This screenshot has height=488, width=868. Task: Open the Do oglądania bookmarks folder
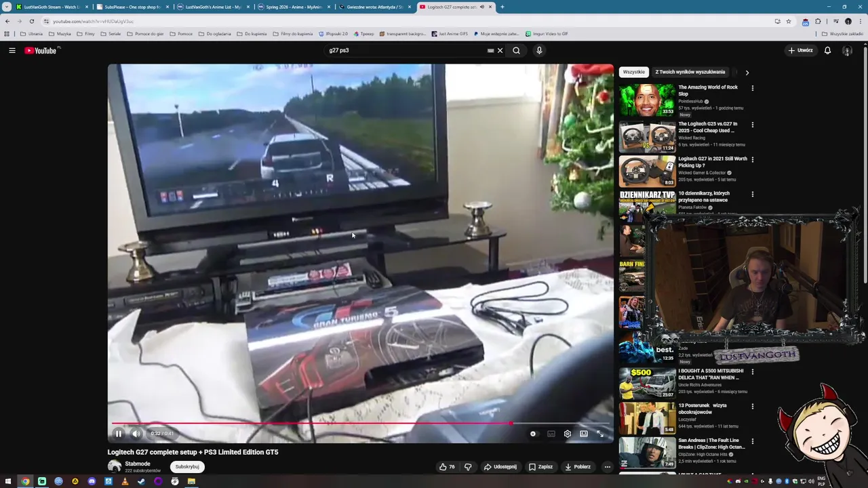(214, 33)
